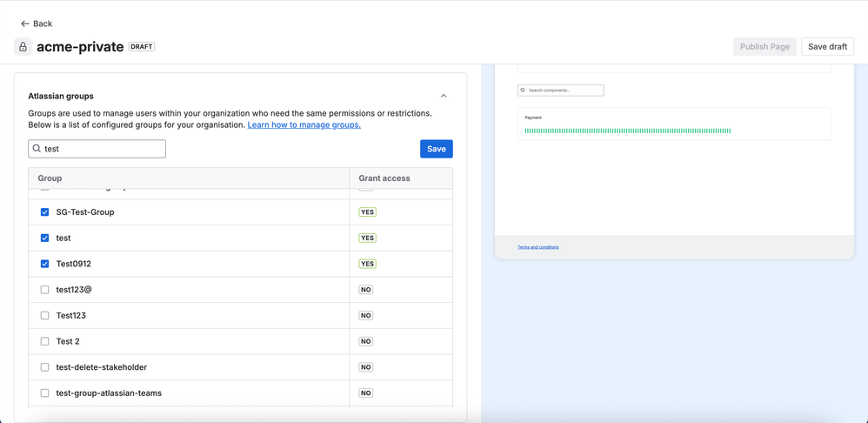Viewport: 868px width, 423px height.
Task: Collapse the Atlassian groups section chevron
Action: click(x=444, y=96)
